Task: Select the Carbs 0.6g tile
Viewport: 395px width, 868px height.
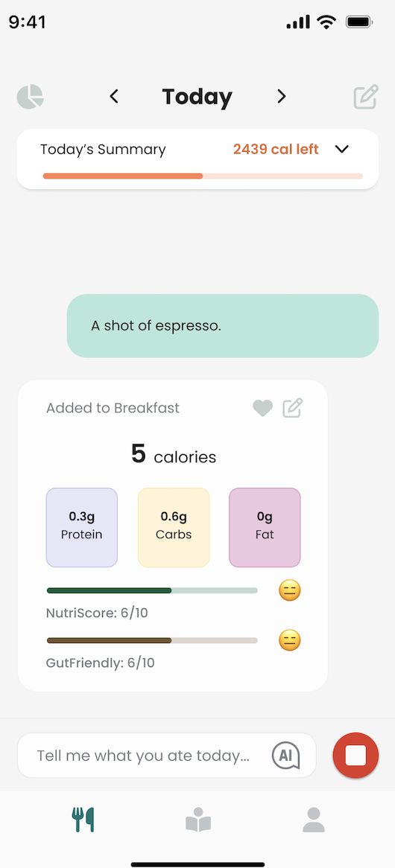Action: pyautogui.click(x=174, y=528)
